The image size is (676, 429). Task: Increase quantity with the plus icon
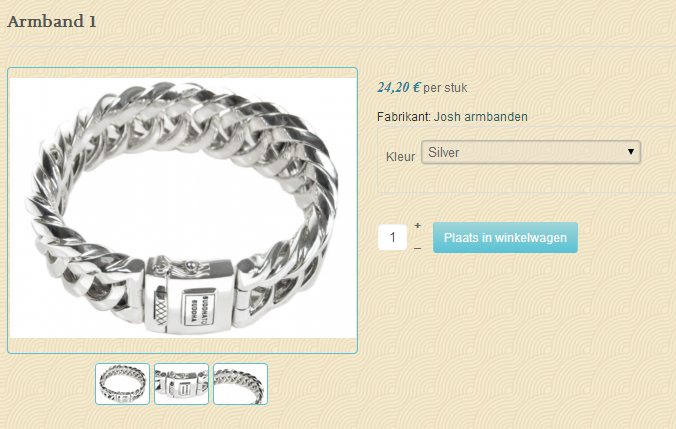[417, 225]
